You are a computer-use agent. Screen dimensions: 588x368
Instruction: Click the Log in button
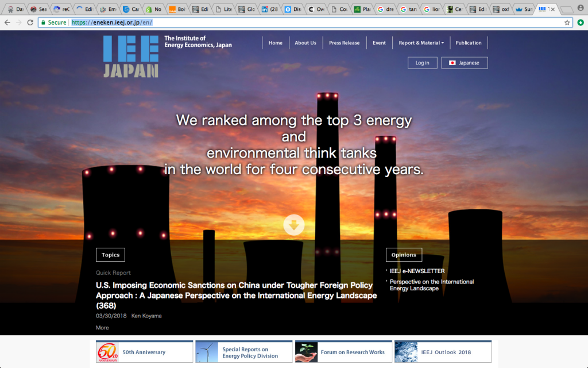(x=422, y=63)
